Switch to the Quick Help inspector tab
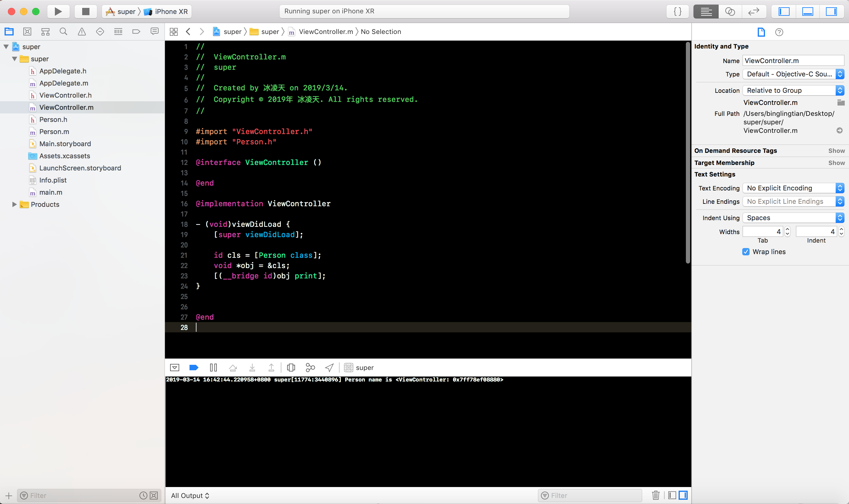The height and width of the screenshot is (504, 849). pos(779,32)
